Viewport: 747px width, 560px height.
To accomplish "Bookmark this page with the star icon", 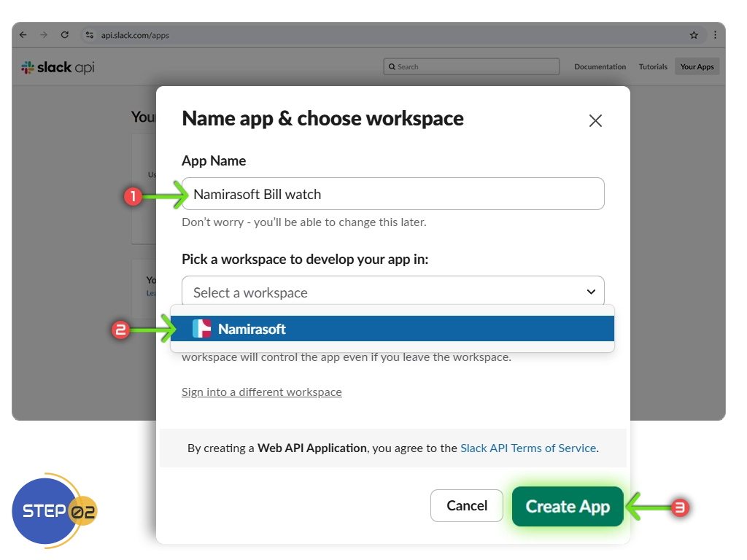I will point(694,35).
